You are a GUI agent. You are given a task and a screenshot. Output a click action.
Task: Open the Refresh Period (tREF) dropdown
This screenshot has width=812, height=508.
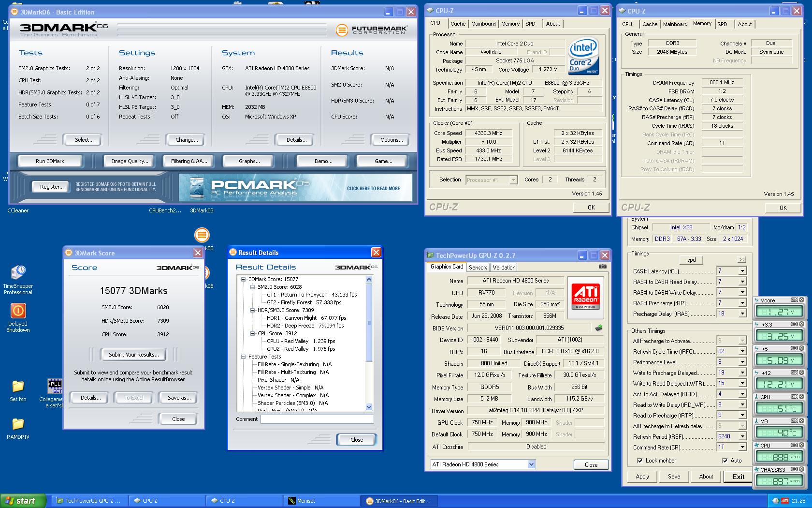[x=742, y=436]
